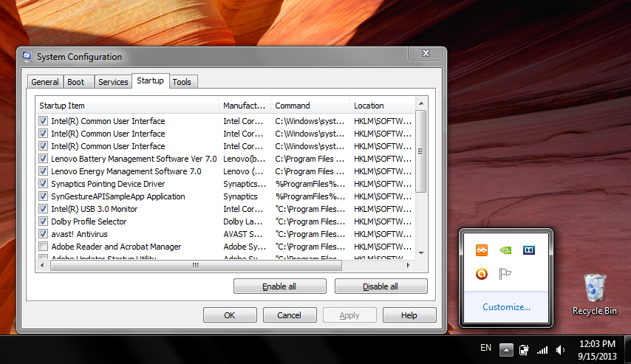Open the orange avast tray icon
Image resolution: width=631 pixels, height=364 pixels.
[x=481, y=250]
